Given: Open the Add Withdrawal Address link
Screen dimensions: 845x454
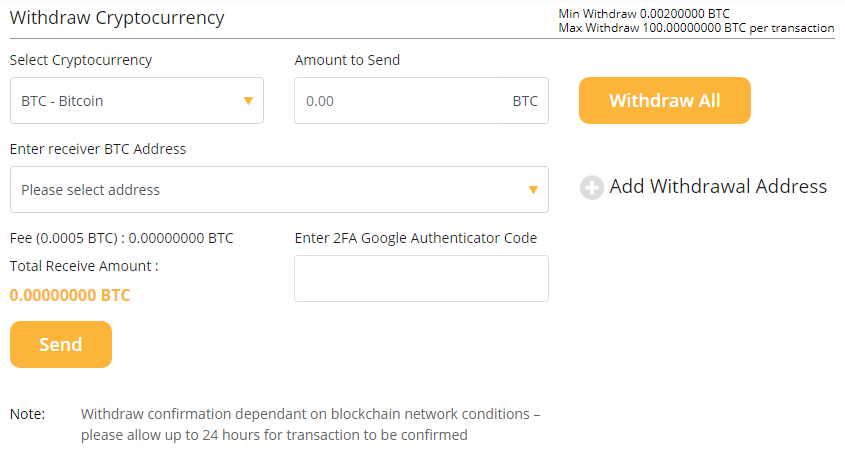Looking at the screenshot, I should [718, 187].
